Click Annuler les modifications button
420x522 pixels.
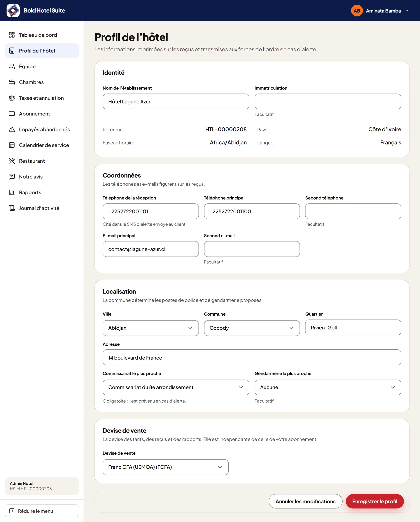305,501
